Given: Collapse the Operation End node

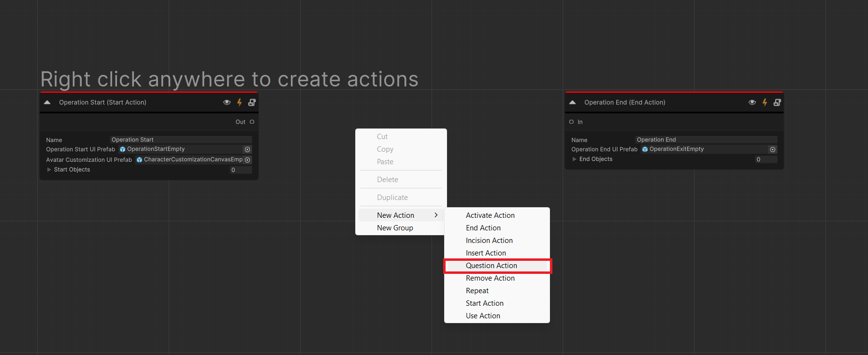Looking at the screenshot, I should point(573,102).
